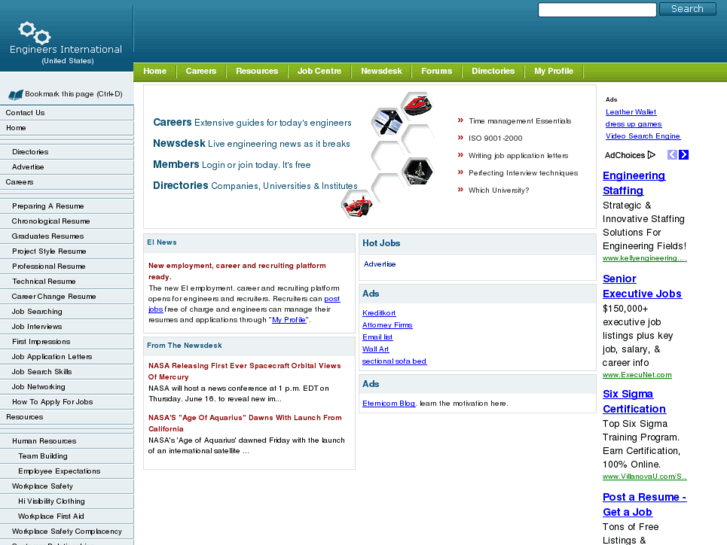Open the sectional sofa bed ad link
The image size is (727, 545).
pos(394,361)
